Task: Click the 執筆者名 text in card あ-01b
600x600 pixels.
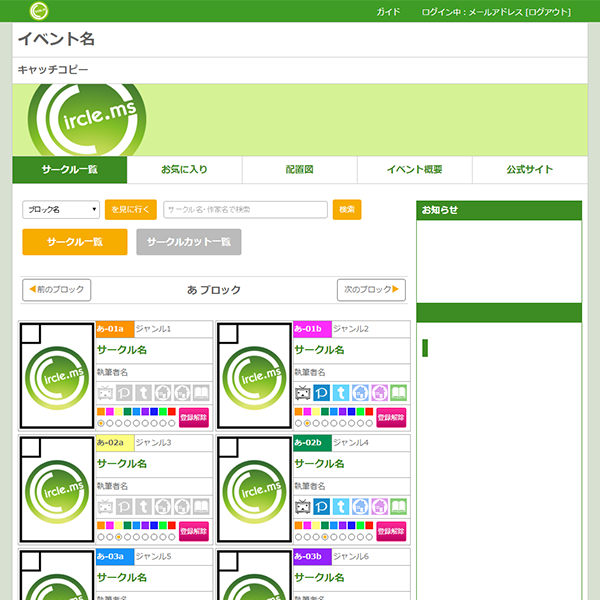Action: coord(310,372)
